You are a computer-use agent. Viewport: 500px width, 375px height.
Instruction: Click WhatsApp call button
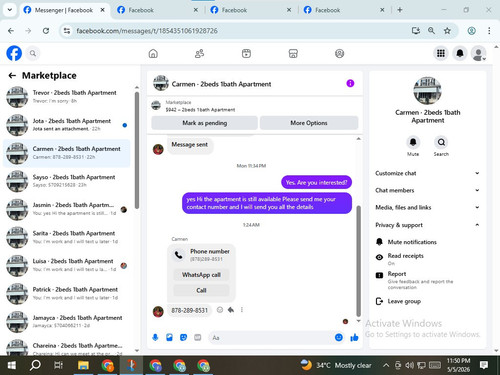[201, 275]
